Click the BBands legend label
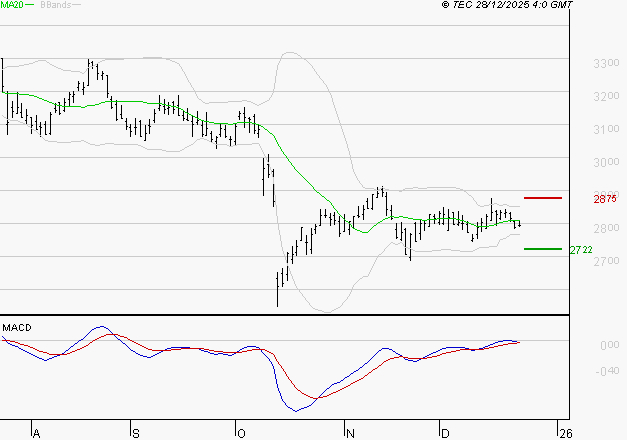This screenshot has width=627, height=440. tap(56, 5)
